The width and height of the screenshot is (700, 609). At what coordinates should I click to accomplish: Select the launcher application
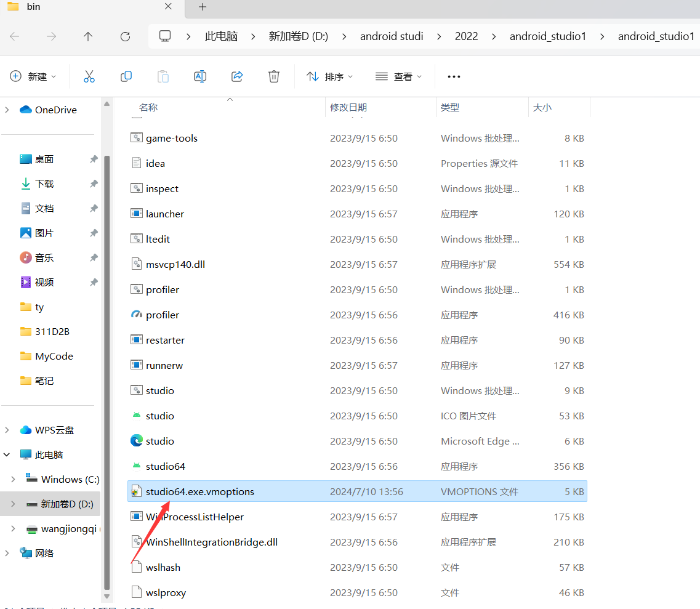[x=357, y=214]
